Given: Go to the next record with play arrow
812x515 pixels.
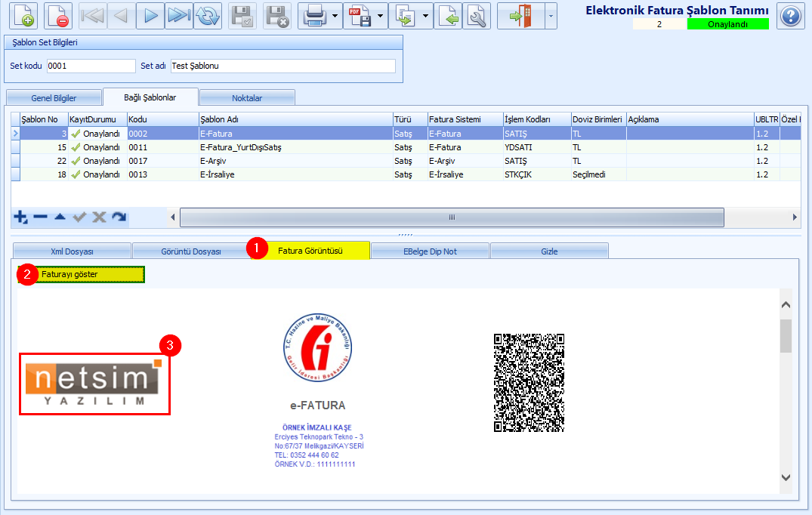Looking at the screenshot, I should (x=150, y=16).
